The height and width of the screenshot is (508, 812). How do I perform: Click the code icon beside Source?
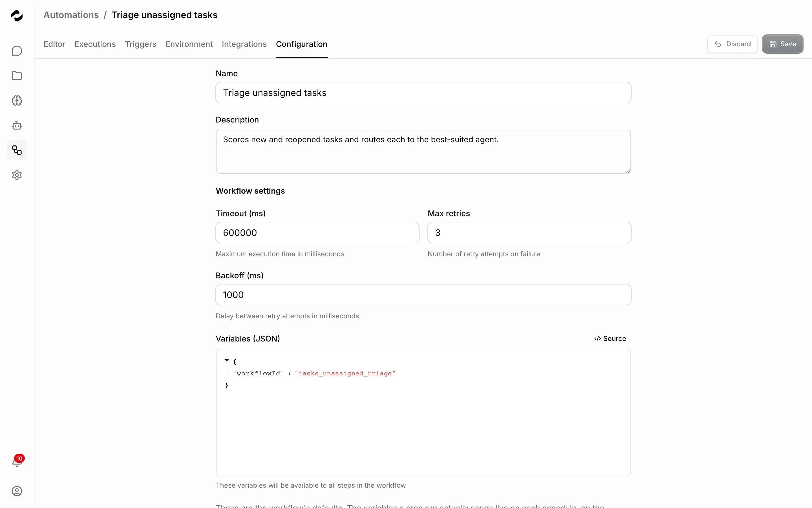click(x=598, y=339)
